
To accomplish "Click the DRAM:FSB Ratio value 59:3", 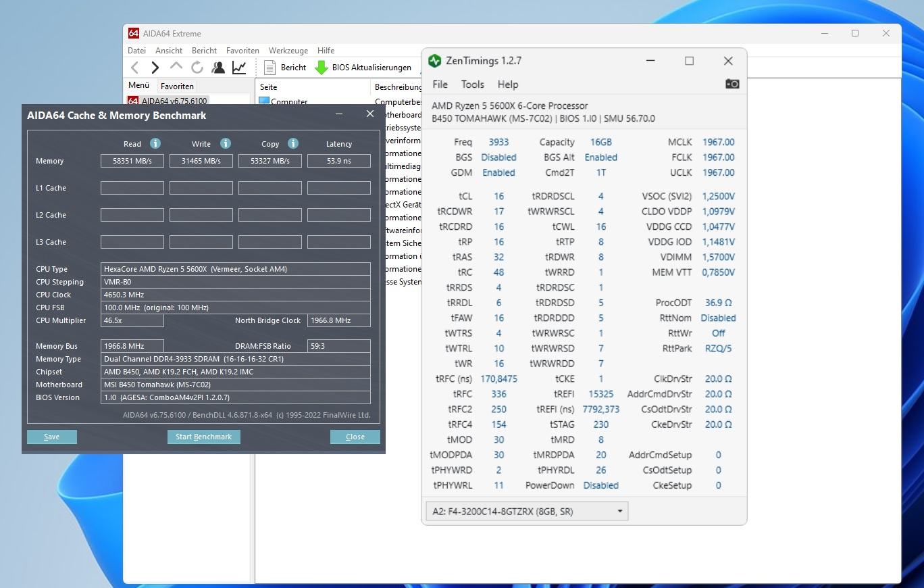I will pos(339,346).
